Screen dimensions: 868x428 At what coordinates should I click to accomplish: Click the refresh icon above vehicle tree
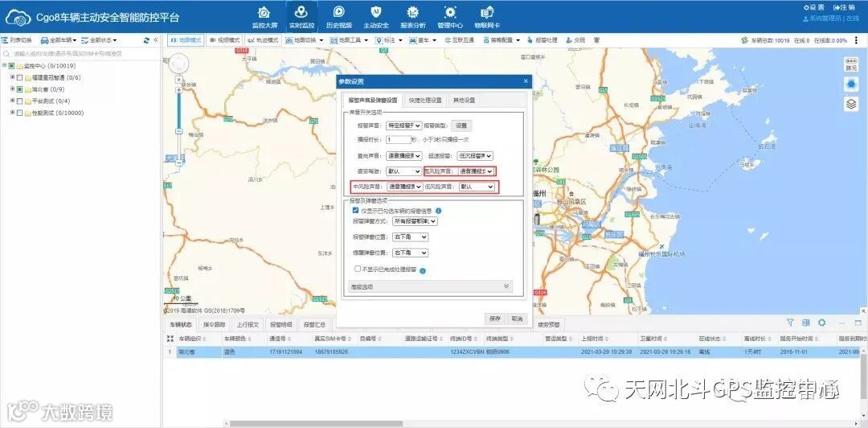tap(146, 40)
